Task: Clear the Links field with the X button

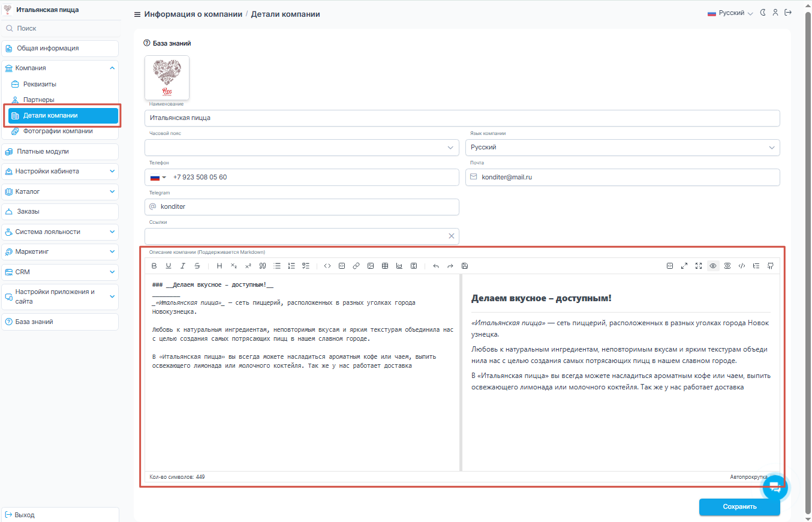Action: pyautogui.click(x=452, y=236)
